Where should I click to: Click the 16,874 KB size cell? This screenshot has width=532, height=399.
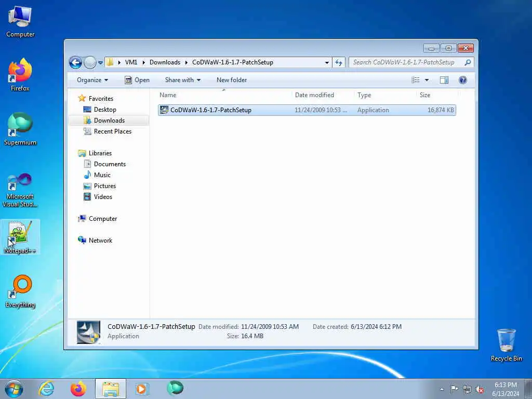pyautogui.click(x=441, y=110)
